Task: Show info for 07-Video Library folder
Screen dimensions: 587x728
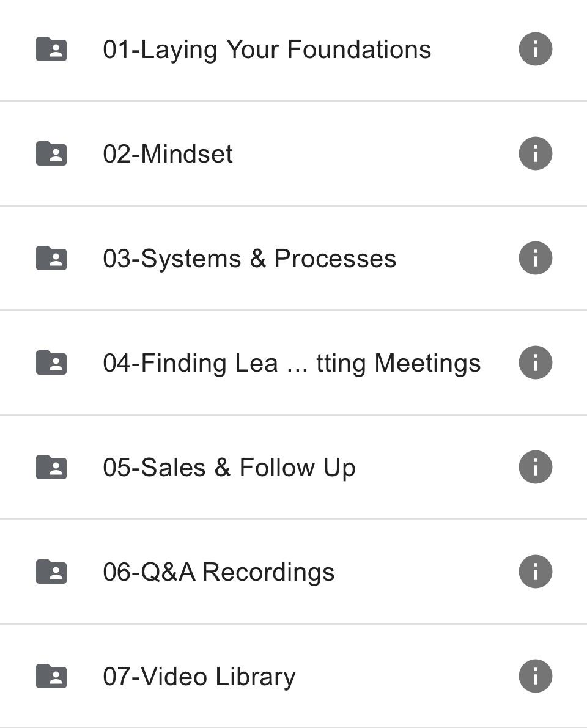Action: [536, 675]
